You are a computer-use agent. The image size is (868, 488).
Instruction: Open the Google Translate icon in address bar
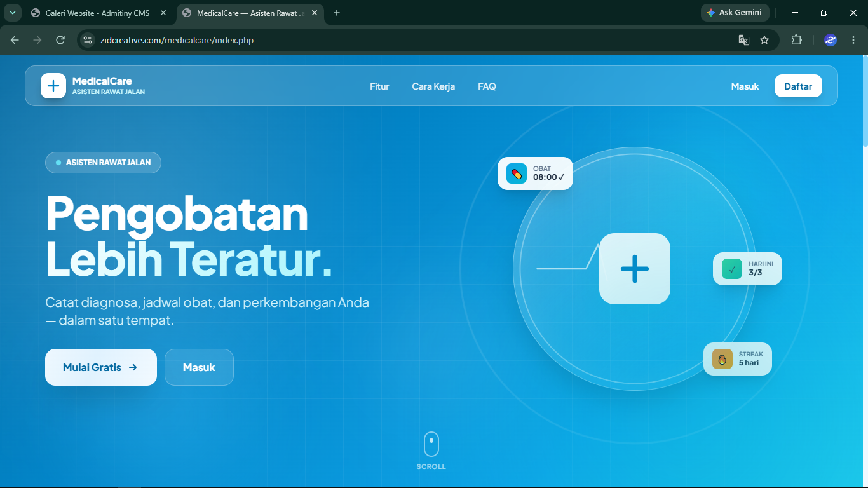click(x=743, y=40)
